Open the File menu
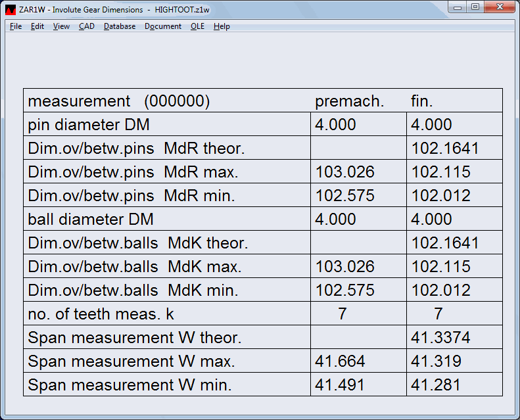 pyautogui.click(x=16, y=26)
